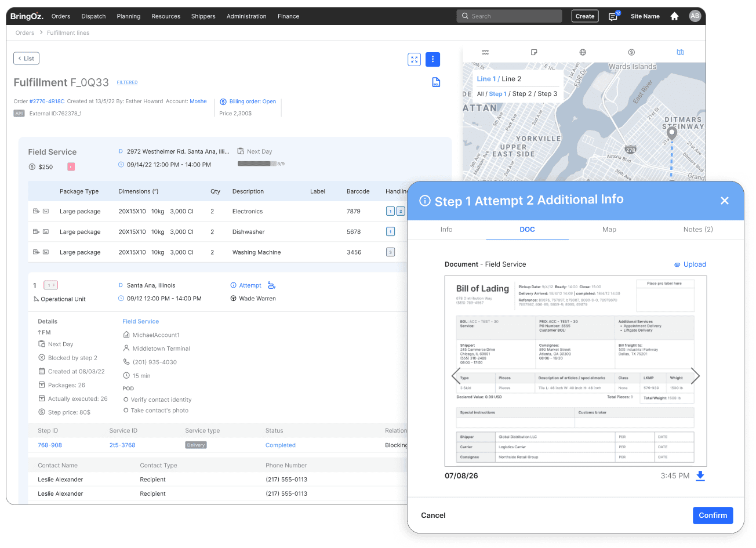Click the Upload link
The image size is (756, 548).
[690, 264]
